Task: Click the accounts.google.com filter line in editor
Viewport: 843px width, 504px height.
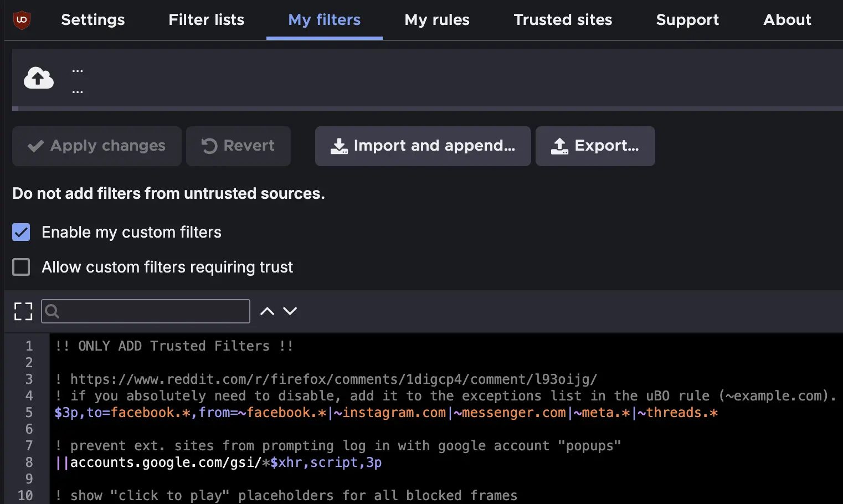Action: (219, 462)
